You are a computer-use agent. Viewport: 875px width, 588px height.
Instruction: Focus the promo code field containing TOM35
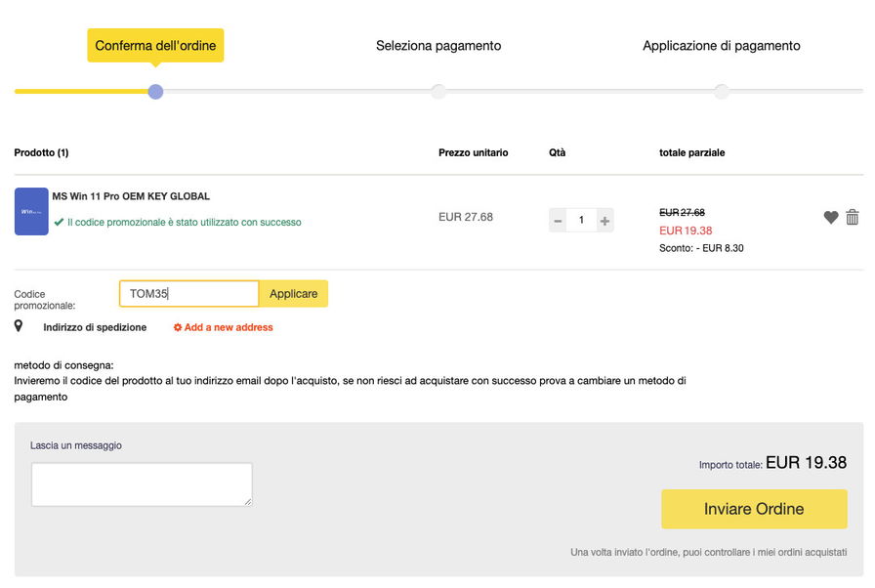click(x=188, y=294)
